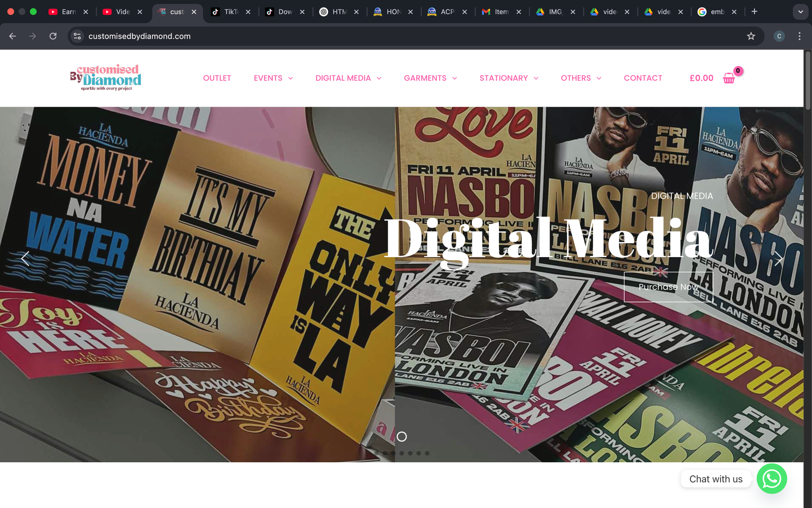Screen dimensions: 812x508
Task: Click inside the address bar
Action: tap(203, 36)
